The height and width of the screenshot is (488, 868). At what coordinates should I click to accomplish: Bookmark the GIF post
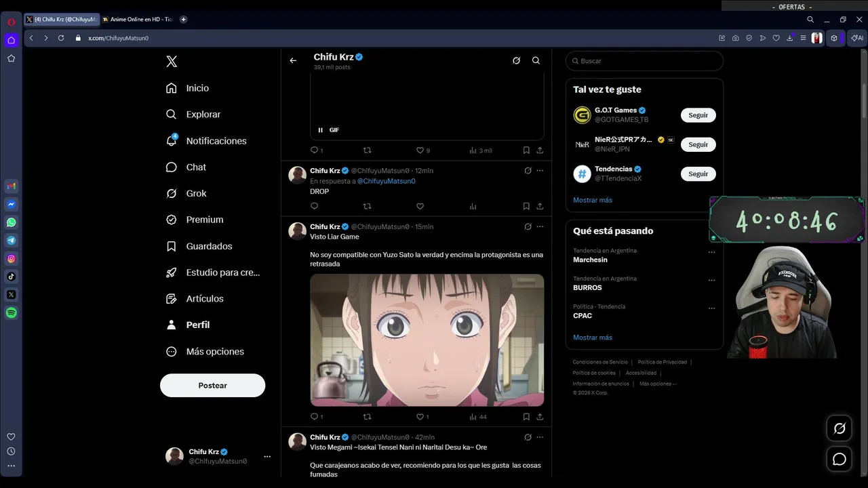click(x=526, y=150)
